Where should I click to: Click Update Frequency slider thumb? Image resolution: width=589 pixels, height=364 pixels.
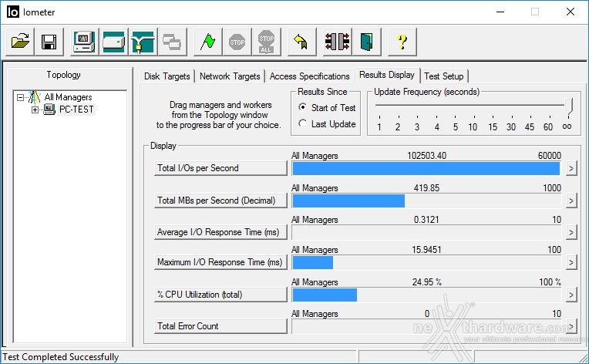[570, 106]
